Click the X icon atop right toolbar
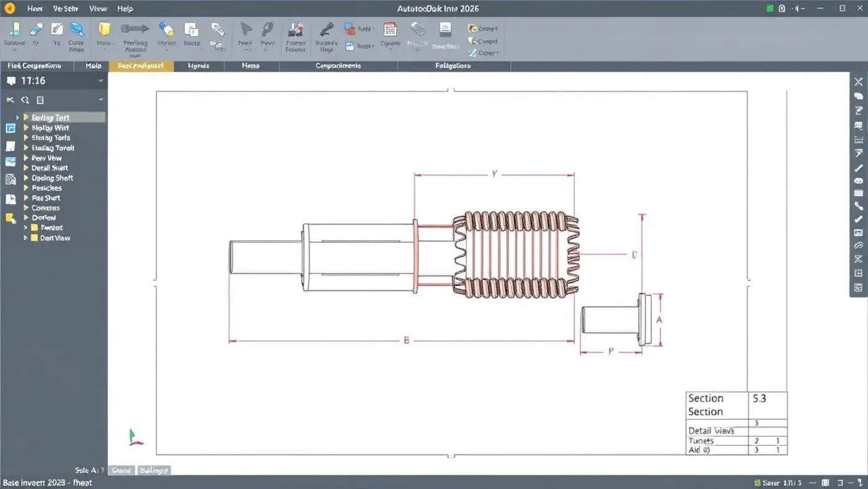868x489 pixels. [859, 82]
